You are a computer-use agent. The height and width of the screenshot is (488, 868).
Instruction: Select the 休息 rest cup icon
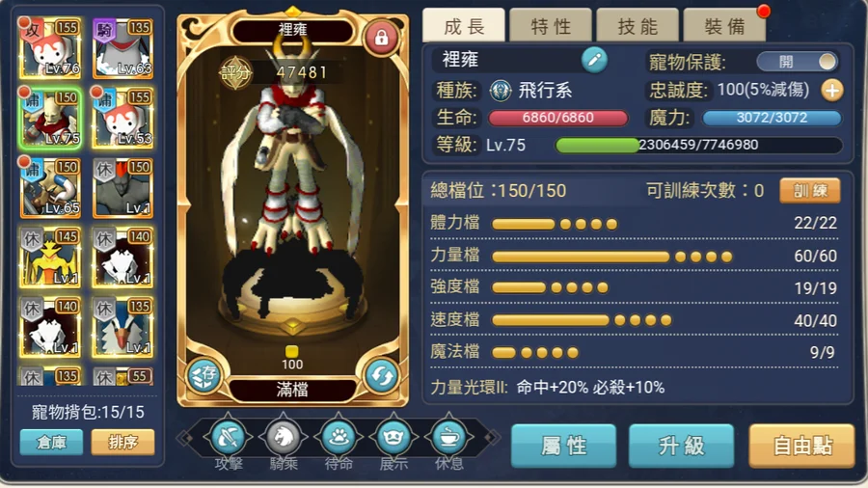pyautogui.click(x=448, y=437)
